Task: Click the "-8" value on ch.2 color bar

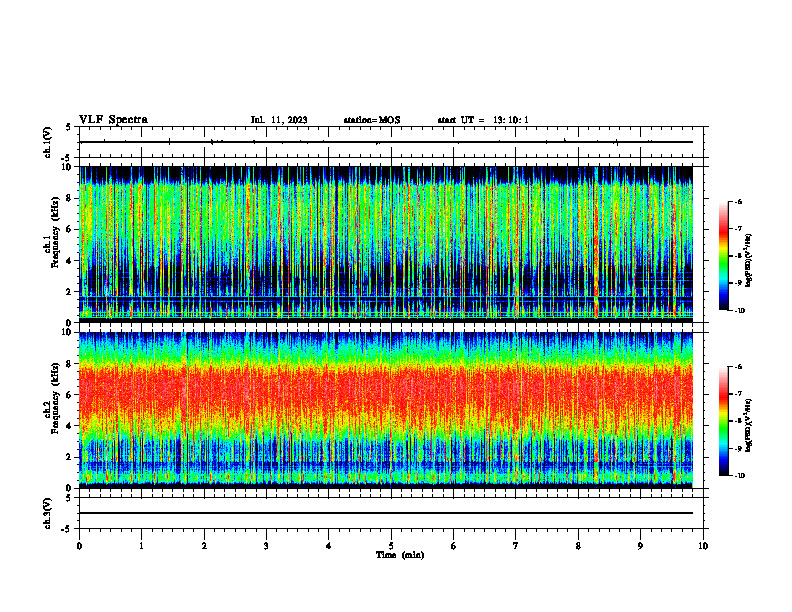Action: point(738,421)
